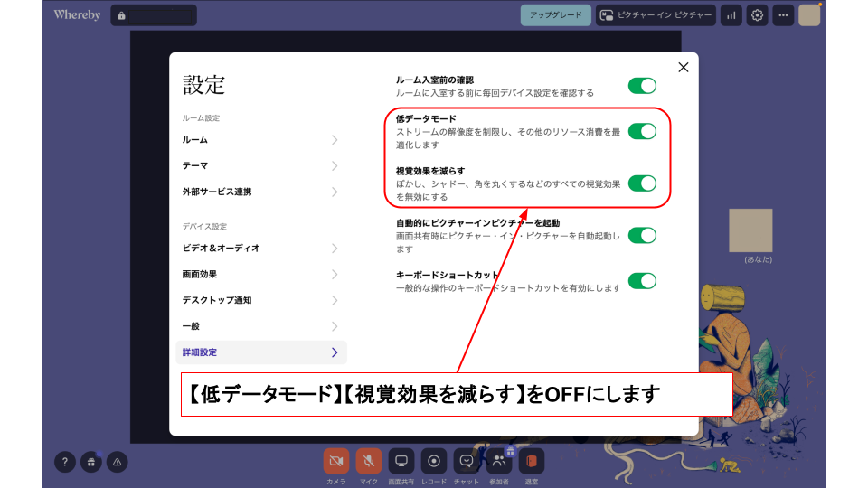This screenshot has height=488, width=868.
Task: Expand the 外部サービス連携 chevron
Action: coord(335,192)
